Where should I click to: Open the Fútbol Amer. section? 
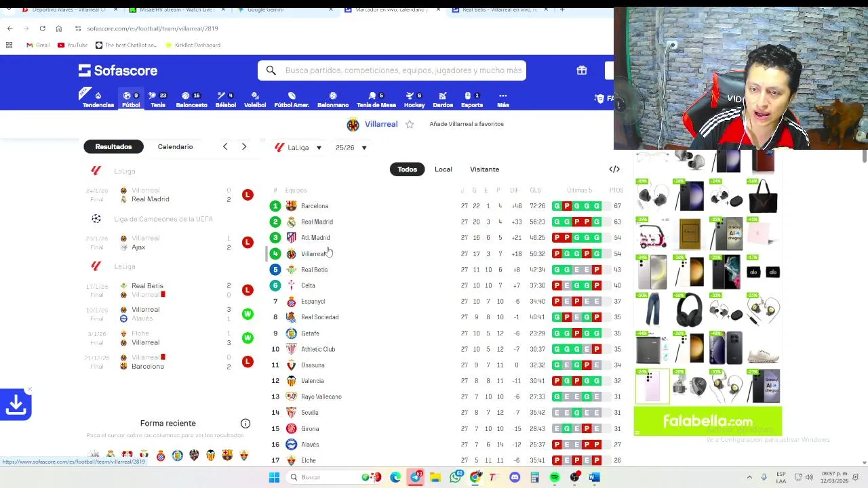coord(292,100)
